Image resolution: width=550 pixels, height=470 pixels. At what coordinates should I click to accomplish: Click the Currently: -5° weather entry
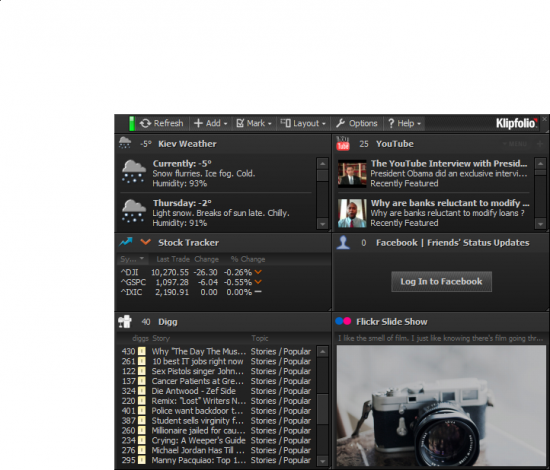(x=216, y=173)
